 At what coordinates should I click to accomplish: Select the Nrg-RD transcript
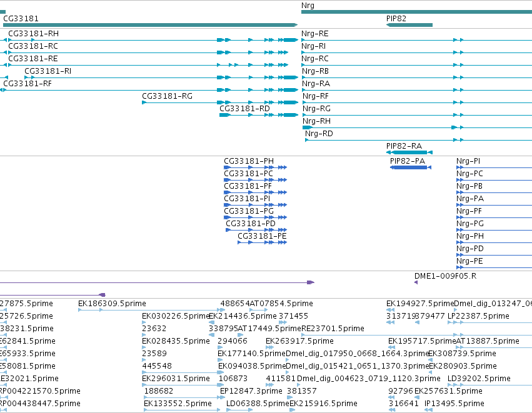coord(319,134)
